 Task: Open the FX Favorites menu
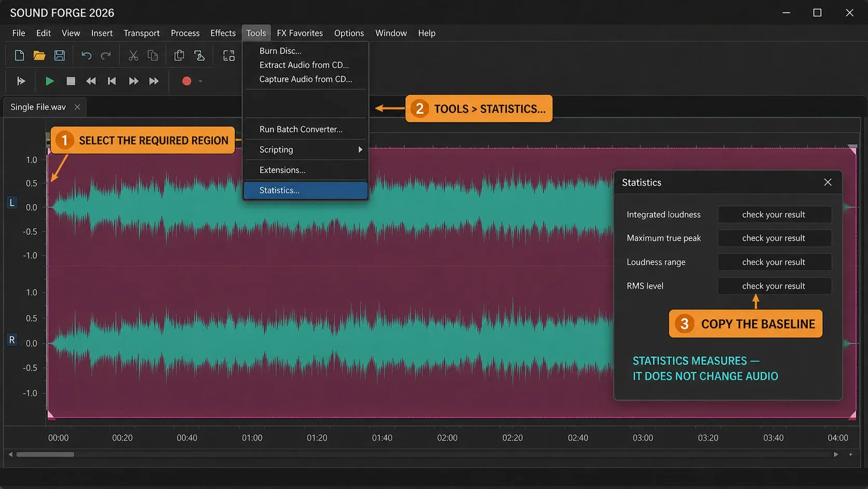[300, 33]
